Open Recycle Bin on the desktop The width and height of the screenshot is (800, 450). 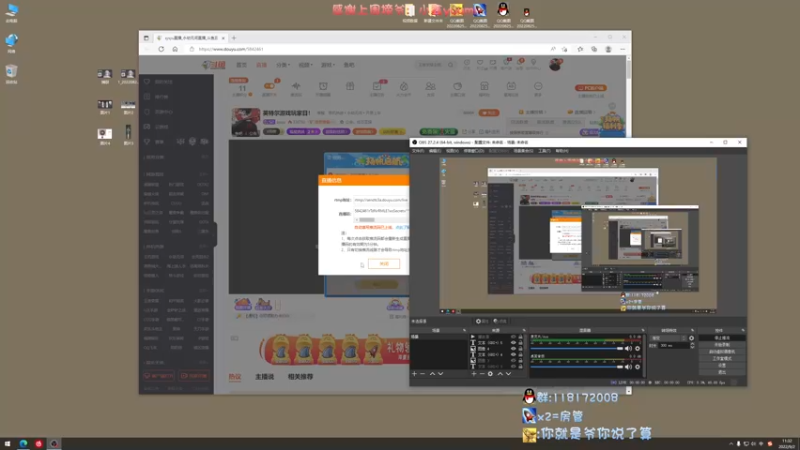tap(11, 73)
